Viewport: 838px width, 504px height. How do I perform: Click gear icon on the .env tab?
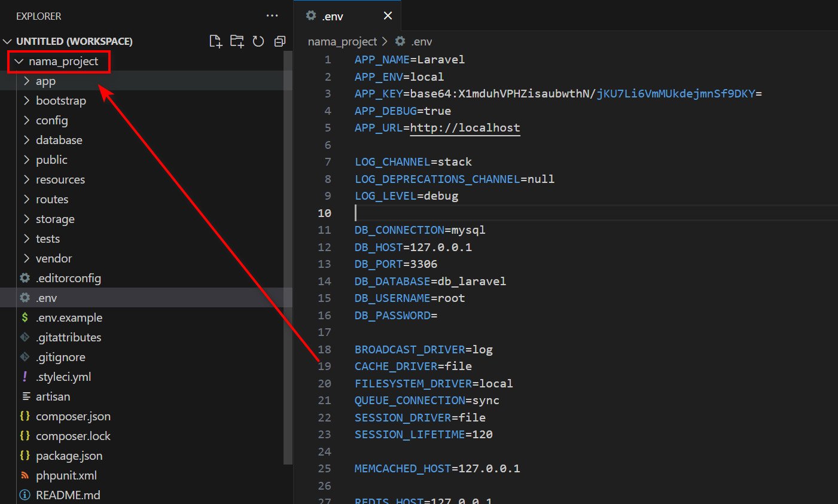tap(311, 16)
